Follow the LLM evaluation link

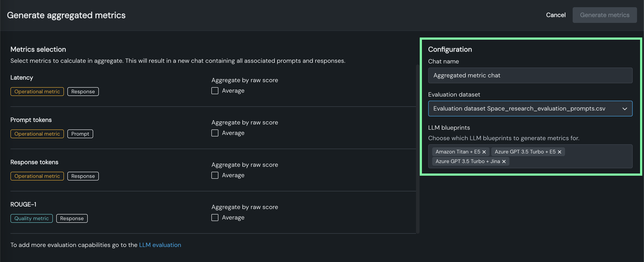[160, 245]
